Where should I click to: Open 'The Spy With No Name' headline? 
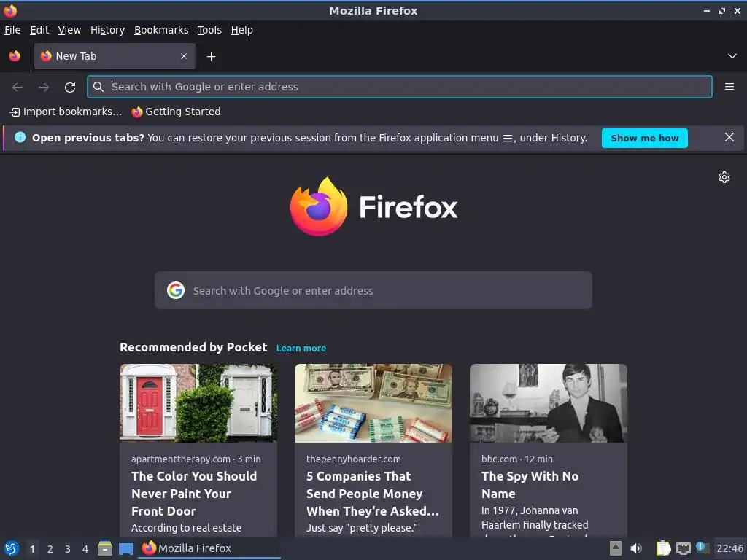[x=530, y=485]
